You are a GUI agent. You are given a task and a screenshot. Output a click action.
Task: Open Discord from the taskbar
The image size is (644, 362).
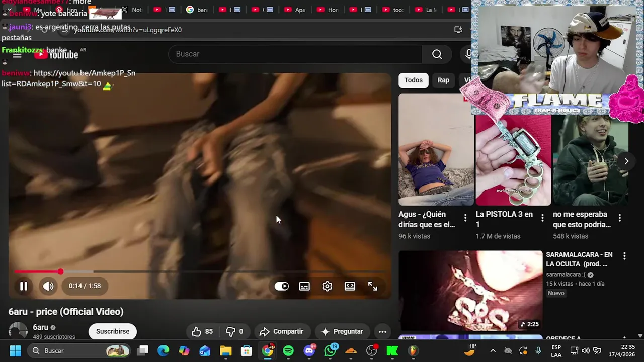click(309, 351)
